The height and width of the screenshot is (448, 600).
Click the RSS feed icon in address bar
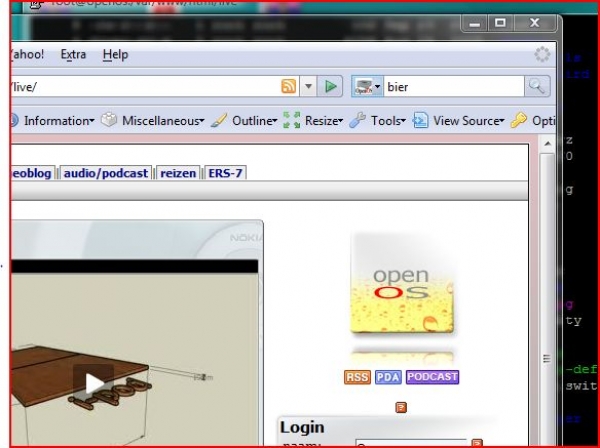[x=287, y=87]
